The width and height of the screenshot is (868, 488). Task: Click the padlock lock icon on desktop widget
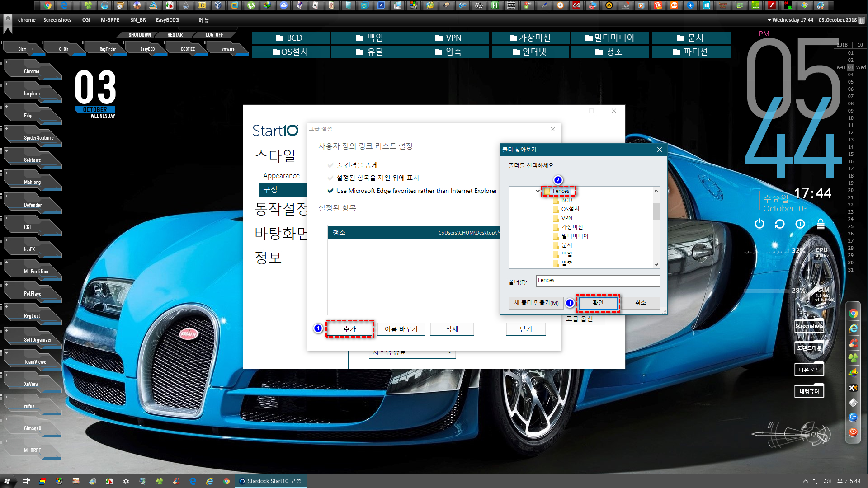pos(821,224)
